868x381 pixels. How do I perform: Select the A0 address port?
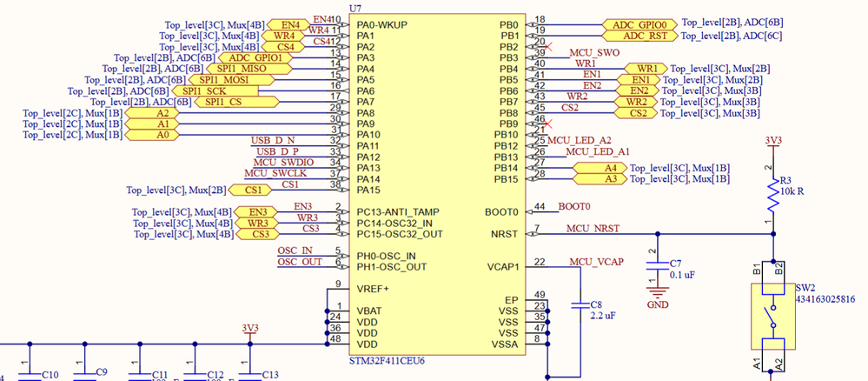tap(152, 135)
